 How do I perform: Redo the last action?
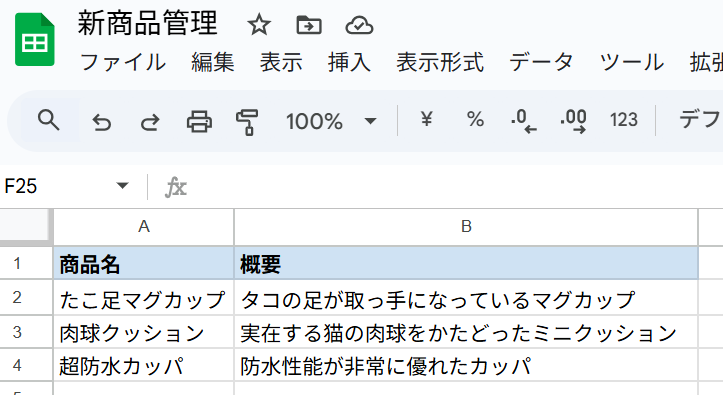pyautogui.click(x=150, y=122)
